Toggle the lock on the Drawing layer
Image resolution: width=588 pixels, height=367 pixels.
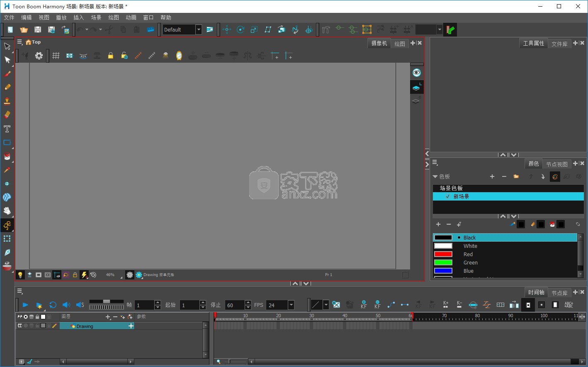coord(37,326)
